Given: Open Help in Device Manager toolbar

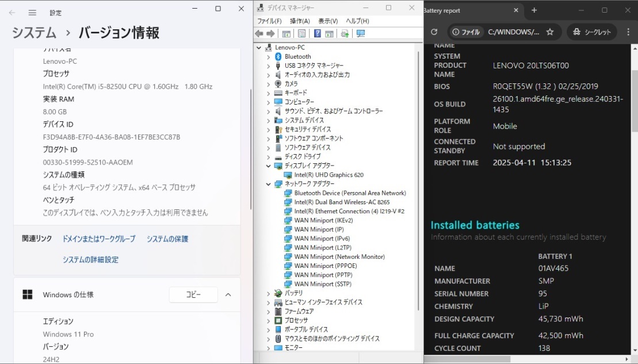Looking at the screenshot, I should [318, 33].
